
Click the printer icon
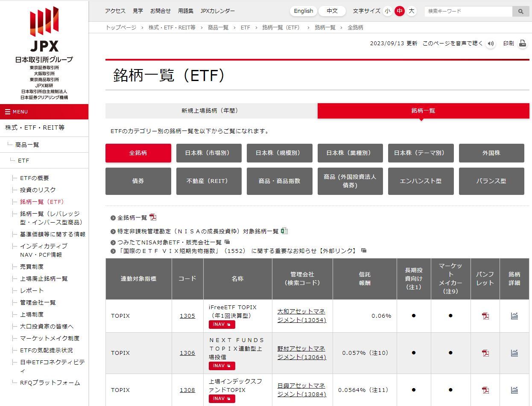tap(523, 43)
